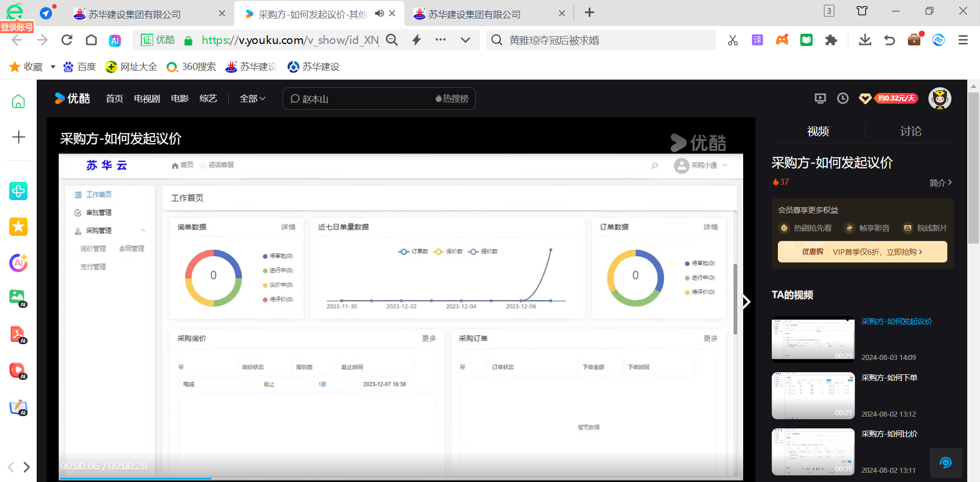This screenshot has height=482, width=980.
Task: Click the browser extensions puzzle icon
Action: pyautogui.click(x=831, y=40)
